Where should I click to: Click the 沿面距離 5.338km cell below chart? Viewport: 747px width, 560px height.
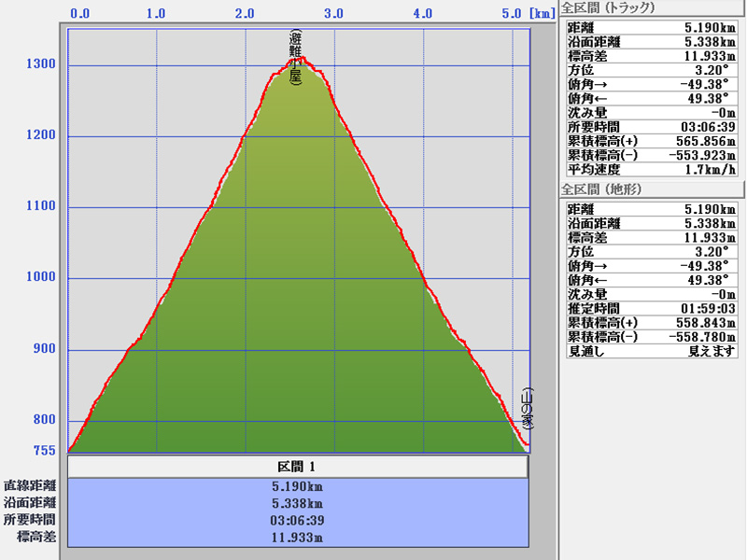click(298, 503)
